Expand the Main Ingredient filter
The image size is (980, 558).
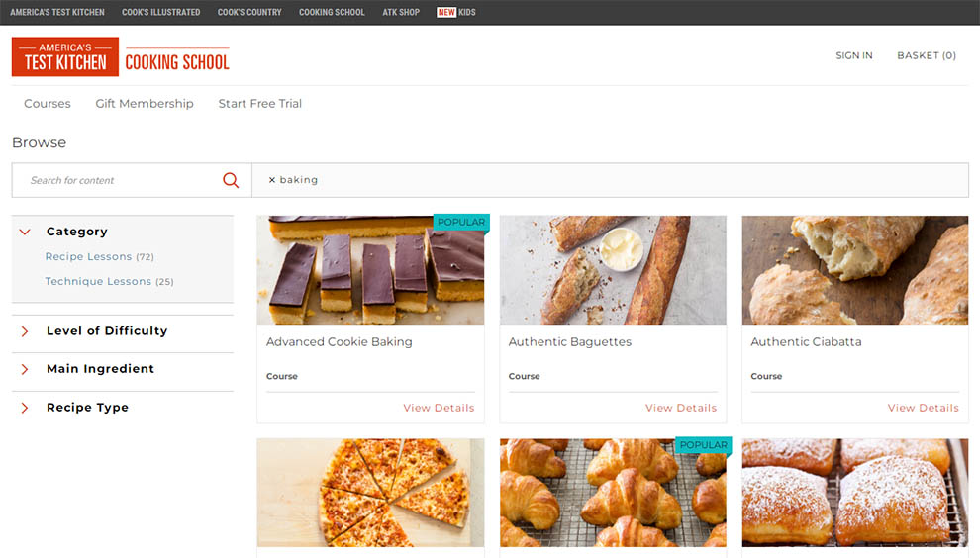coord(25,369)
